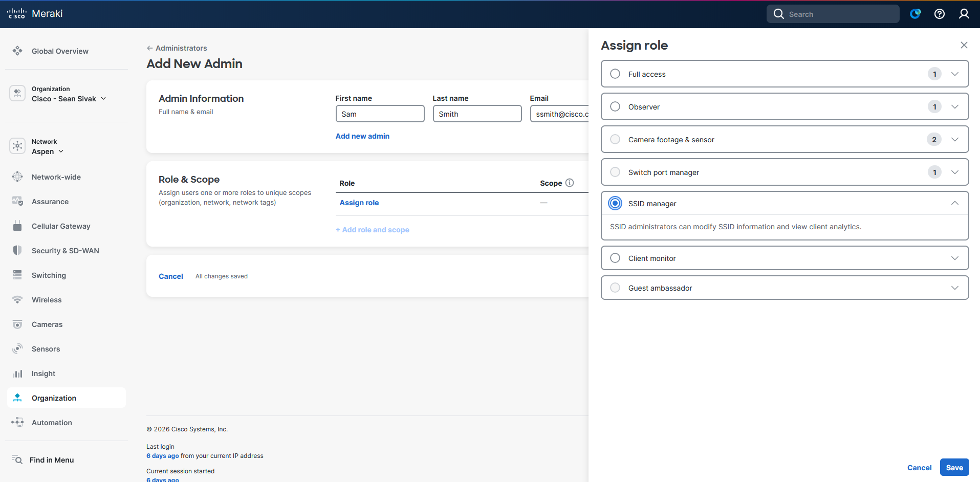Click the Add new admin link

click(x=362, y=136)
